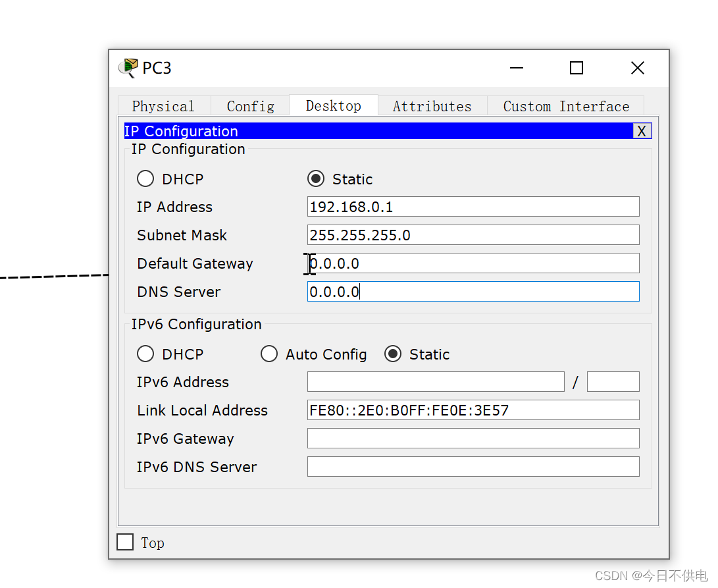Click the Default Gateway input field
718x588 pixels.
(473, 263)
